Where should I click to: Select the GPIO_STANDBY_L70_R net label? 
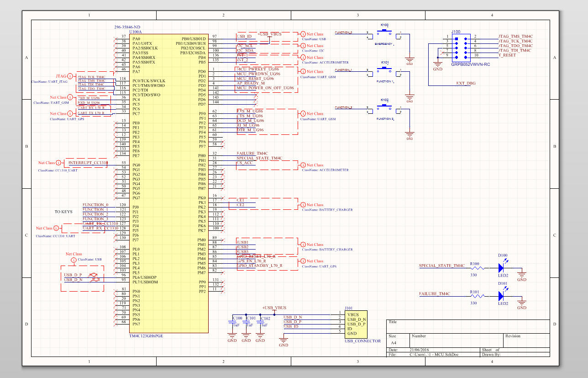pos(259,266)
